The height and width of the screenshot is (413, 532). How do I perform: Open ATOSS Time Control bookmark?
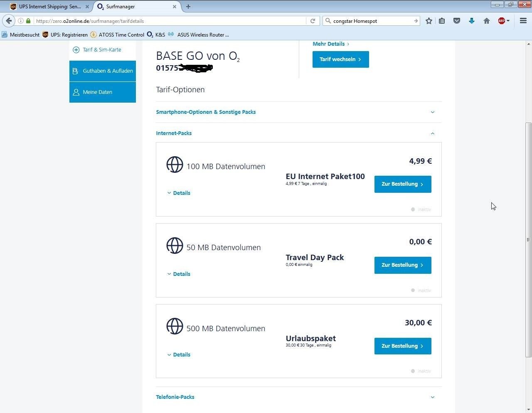click(x=117, y=35)
